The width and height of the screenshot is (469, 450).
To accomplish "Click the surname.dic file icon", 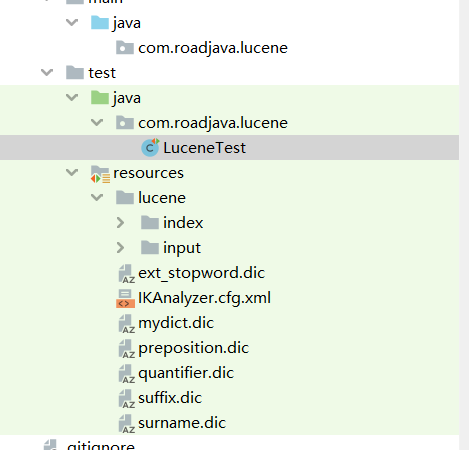I will (127, 424).
